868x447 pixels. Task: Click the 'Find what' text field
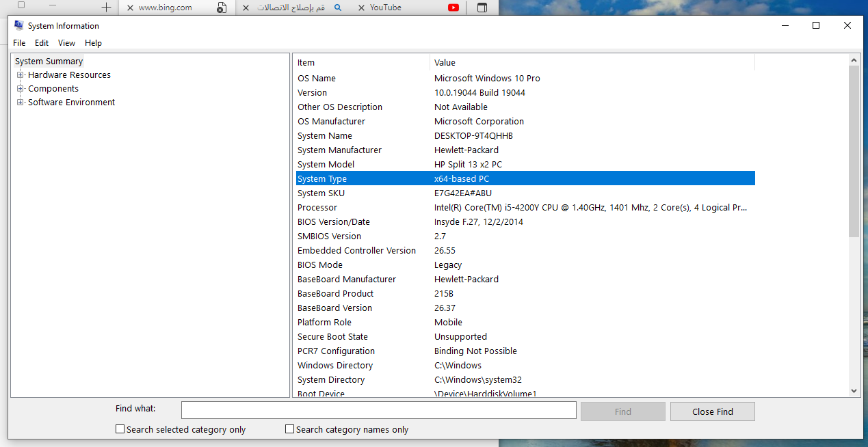click(379, 410)
